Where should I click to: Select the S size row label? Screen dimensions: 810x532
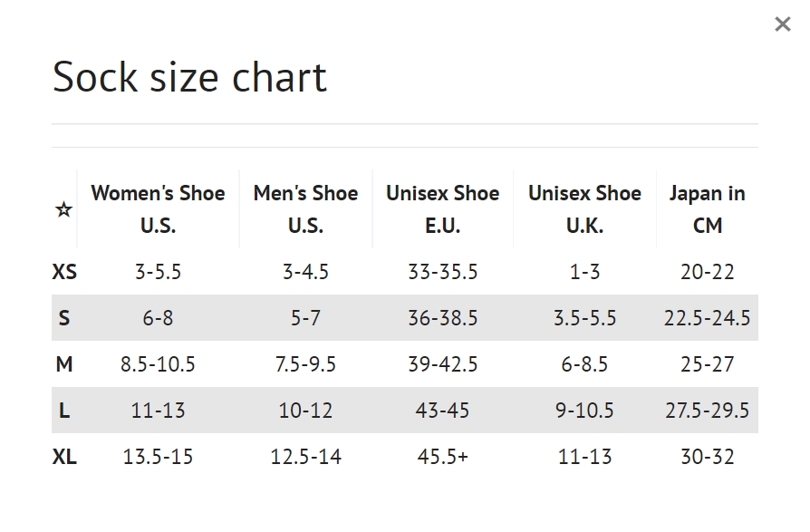[64, 318]
